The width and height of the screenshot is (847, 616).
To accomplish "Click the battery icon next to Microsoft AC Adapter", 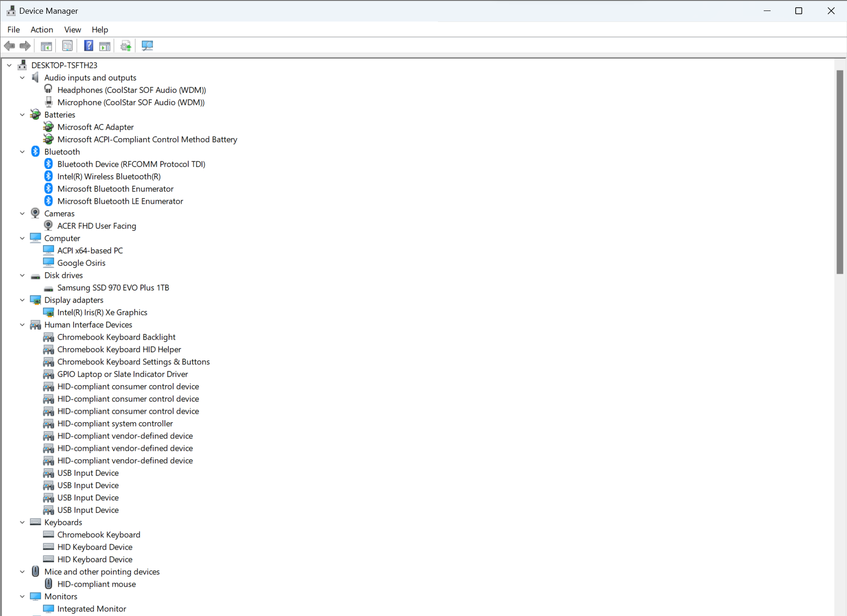I will tap(49, 127).
